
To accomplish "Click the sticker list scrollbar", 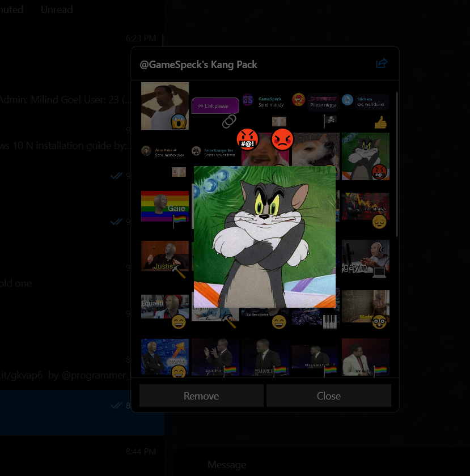I will coord(397,164).
